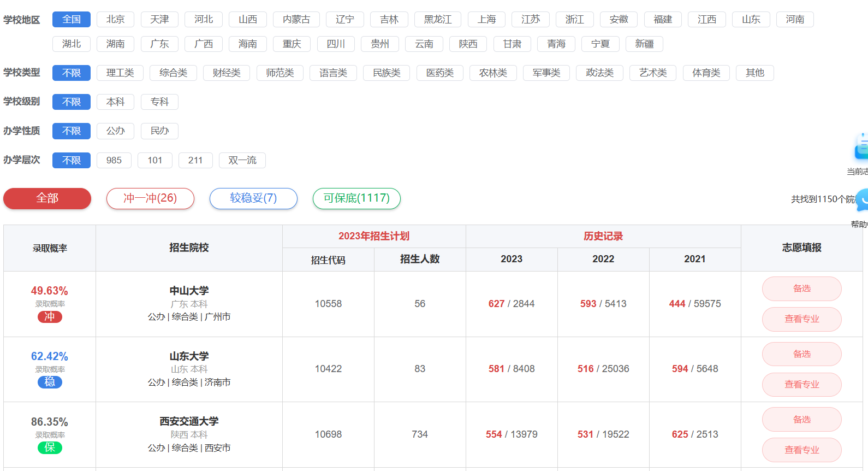868x471 pixels.
Task: Filter by 101 tier
Action: 155,160
